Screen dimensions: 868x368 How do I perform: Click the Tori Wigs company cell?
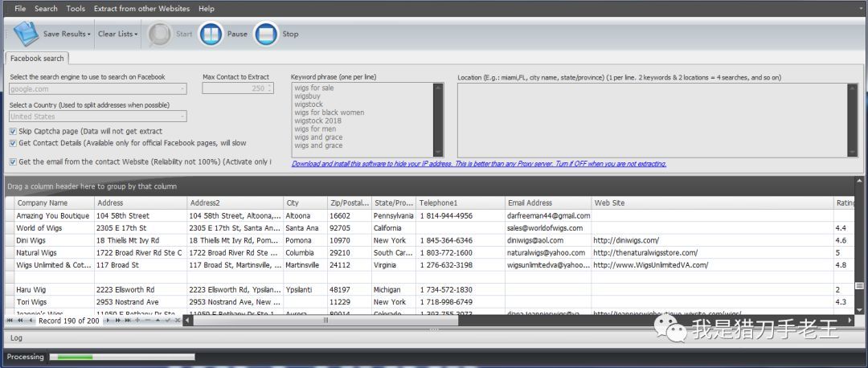click(x=55, y=301)
